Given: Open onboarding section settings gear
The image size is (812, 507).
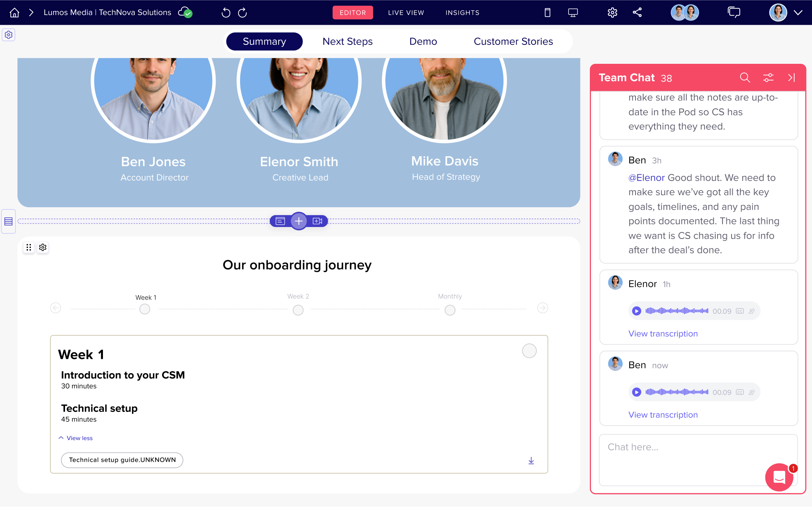Looking at the screenshot, I should coord(43,247).
